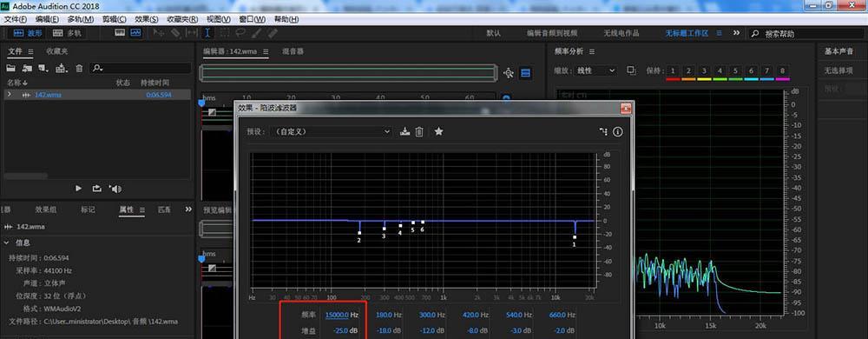Open the info icon in notch filter dialog
This screenshot has height=339, width=868.
(618, 132)
